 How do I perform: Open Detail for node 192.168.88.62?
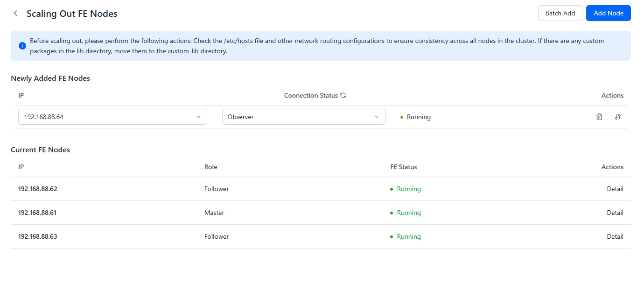tap(615, 189)
